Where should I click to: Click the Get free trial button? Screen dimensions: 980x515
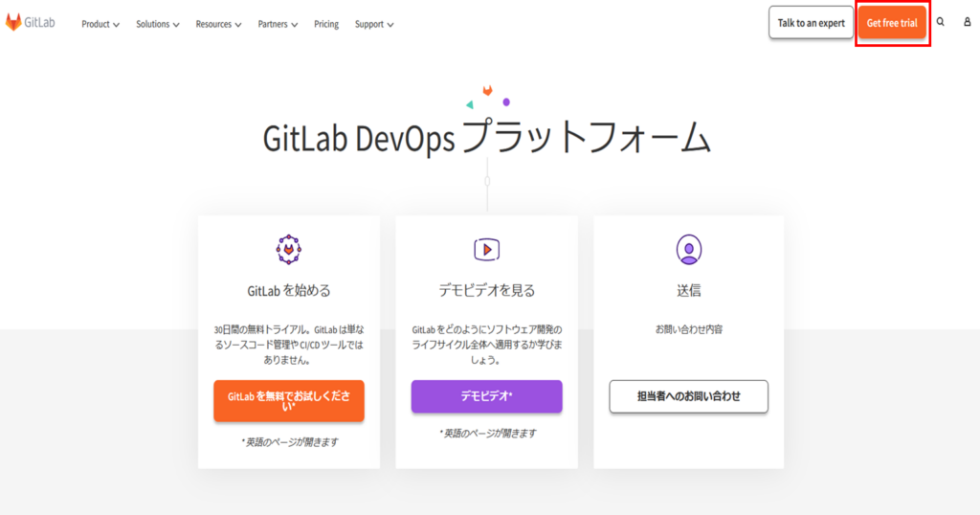tap(892, 23)
